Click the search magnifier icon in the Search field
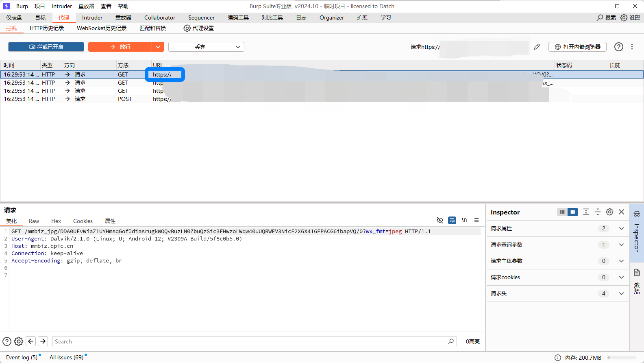This screenshot has height=363, width=644. click(451, 341)
